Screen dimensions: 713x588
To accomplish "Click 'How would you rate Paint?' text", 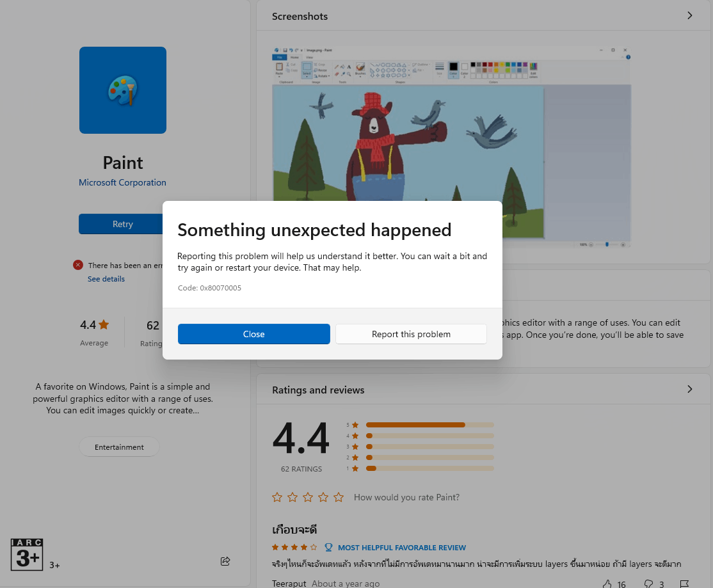I will point(406,497).
